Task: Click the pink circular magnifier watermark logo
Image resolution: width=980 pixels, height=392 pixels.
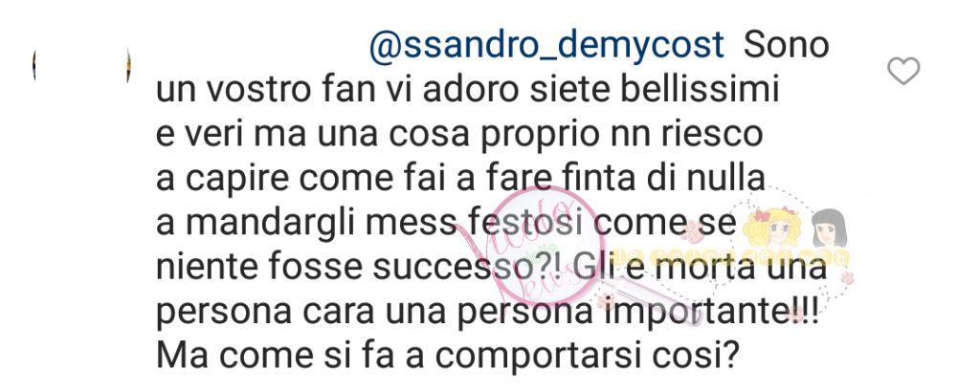Action: pos(546,243)
